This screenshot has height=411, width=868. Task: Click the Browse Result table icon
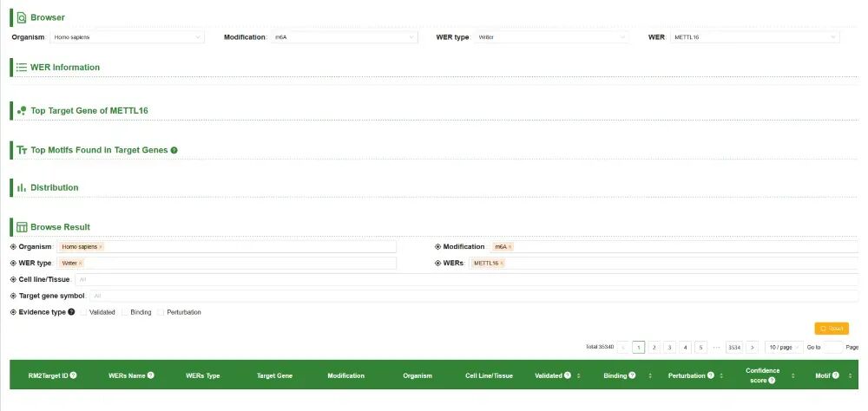[x=22, y=227]
